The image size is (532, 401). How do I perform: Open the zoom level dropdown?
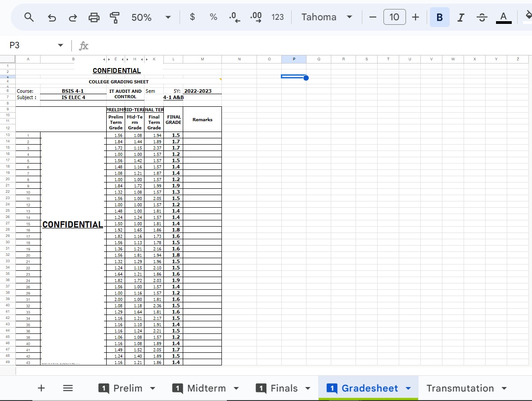[x=168, y=17]
